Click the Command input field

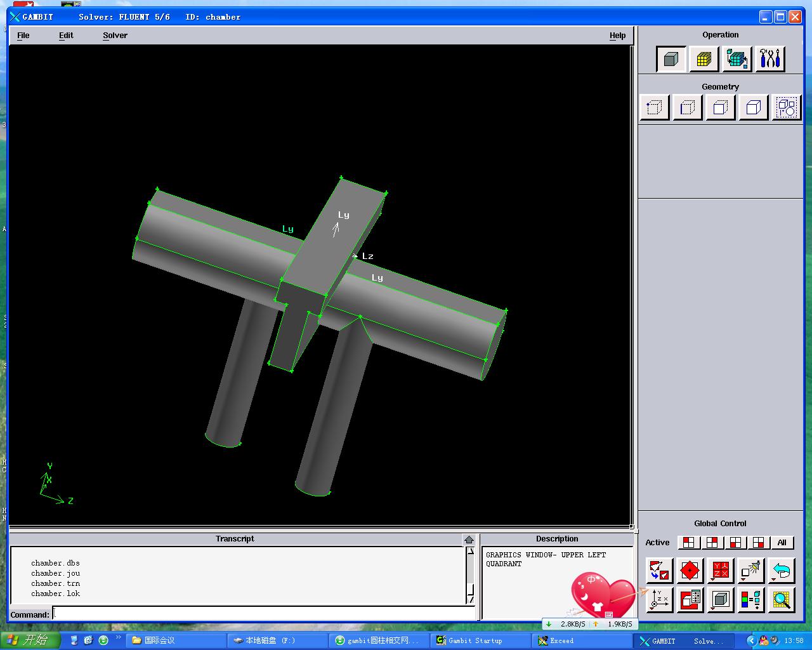263,614
